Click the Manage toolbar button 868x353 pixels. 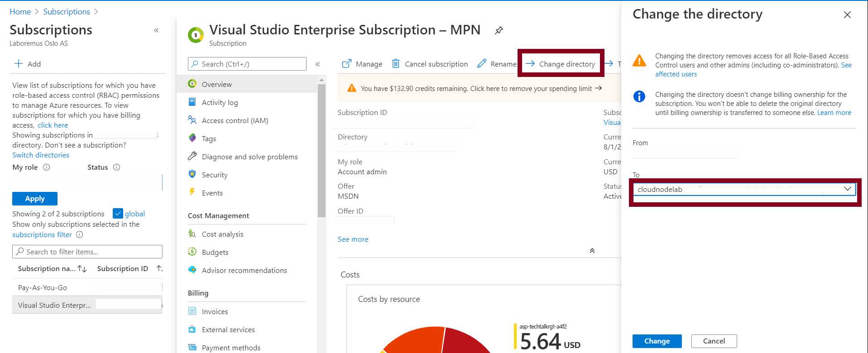[362, 64]
